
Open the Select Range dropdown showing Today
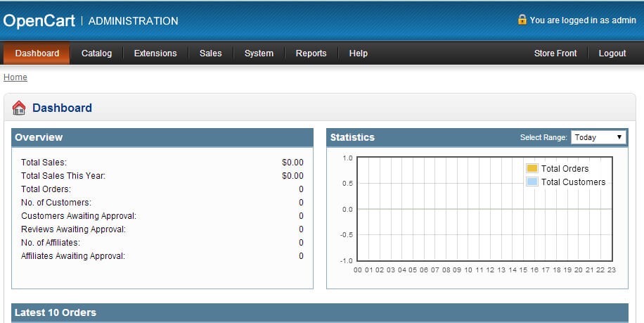[598, 137]
